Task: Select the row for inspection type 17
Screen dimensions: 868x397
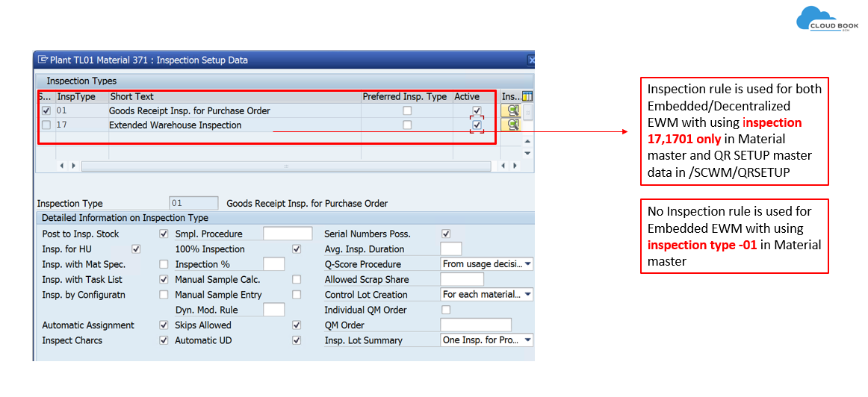Action: point(46,125)
